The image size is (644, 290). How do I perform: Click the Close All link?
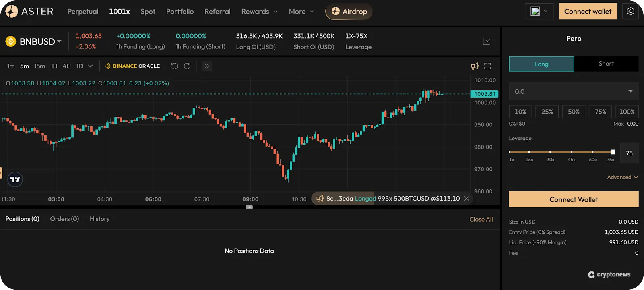[481, 219]
